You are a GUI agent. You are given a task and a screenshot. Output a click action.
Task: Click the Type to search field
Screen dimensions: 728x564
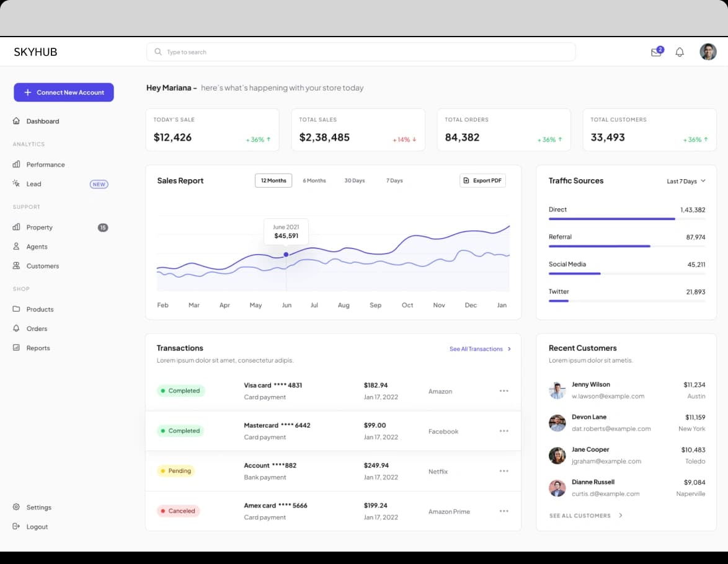361,52
